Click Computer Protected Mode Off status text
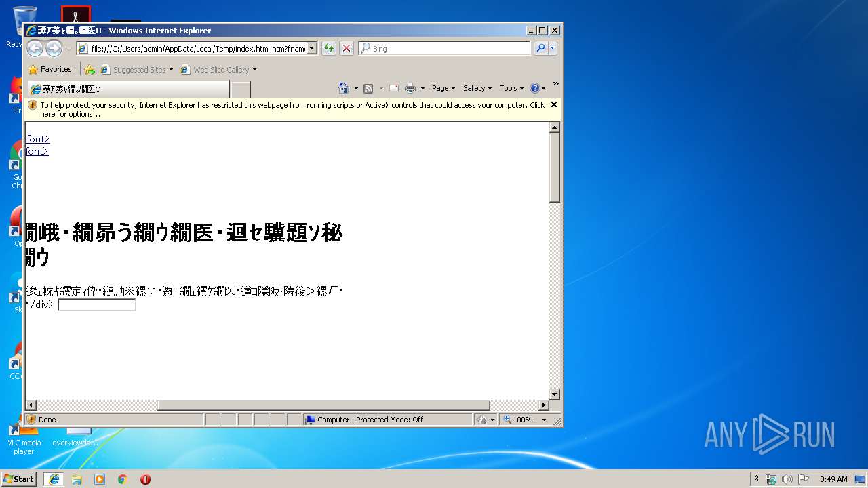The image size is (868, 488). (x=370, y=420)
